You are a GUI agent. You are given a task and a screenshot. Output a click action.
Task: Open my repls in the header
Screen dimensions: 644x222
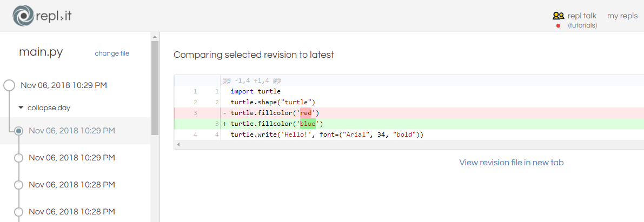[x=622, y=16]
